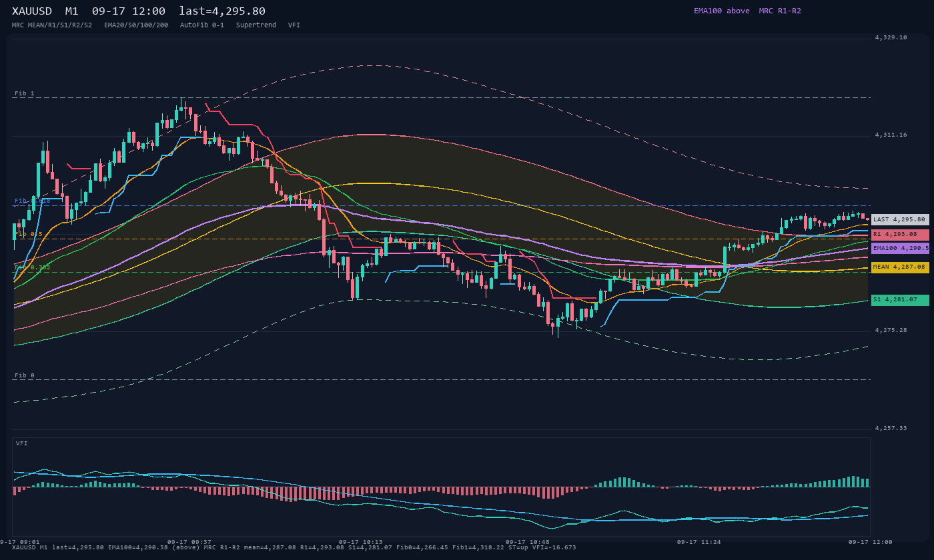Click the green S1 4,281.07 price tag
This screenshot has width=934, height=560.
coord(900,300)
